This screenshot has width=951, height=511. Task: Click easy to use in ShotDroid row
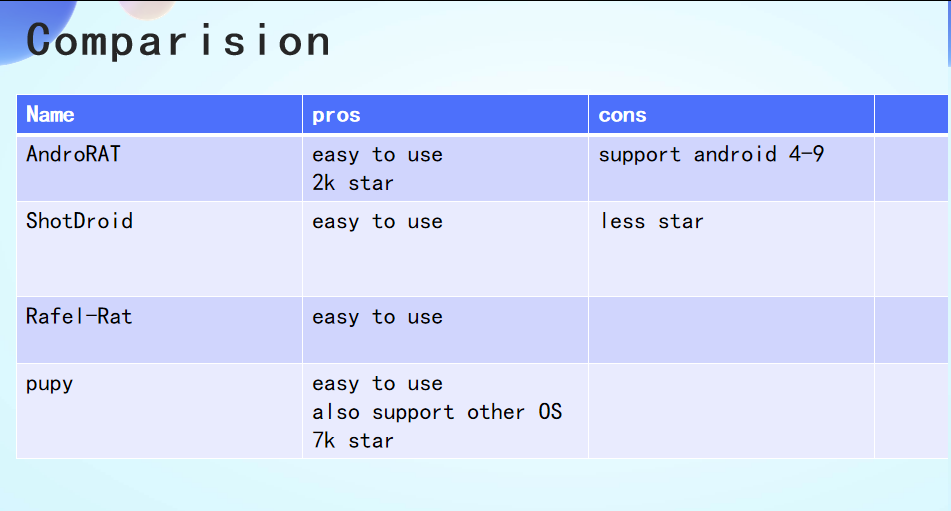tap(377, 221)
